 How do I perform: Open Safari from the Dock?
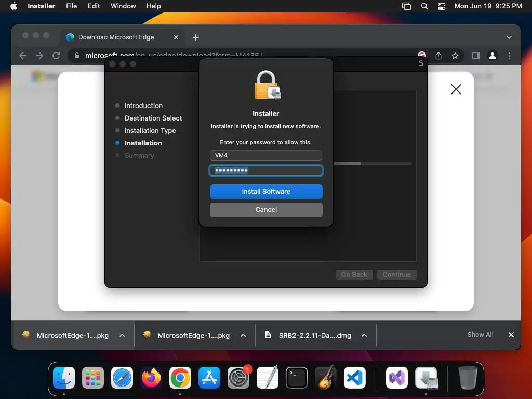[x=122, y=378]
